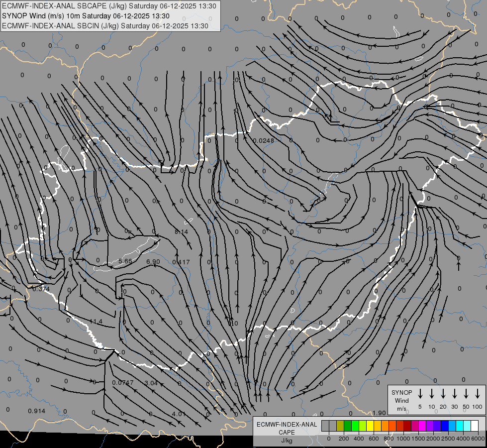The image size is (487, 448).
Task: Click the '2000' tick on CAPE scale
Action: (x=433, y=439)
